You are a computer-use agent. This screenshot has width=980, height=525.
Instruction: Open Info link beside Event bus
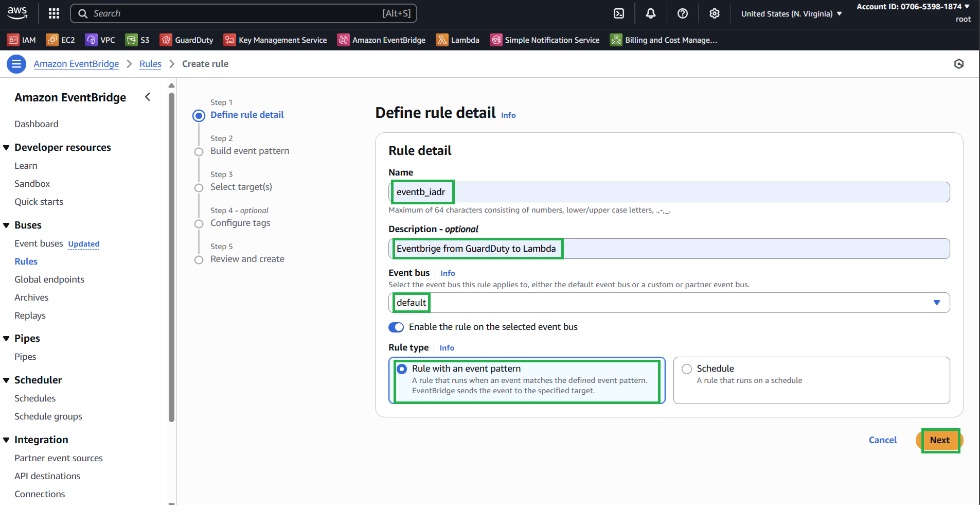coord(448,273)
